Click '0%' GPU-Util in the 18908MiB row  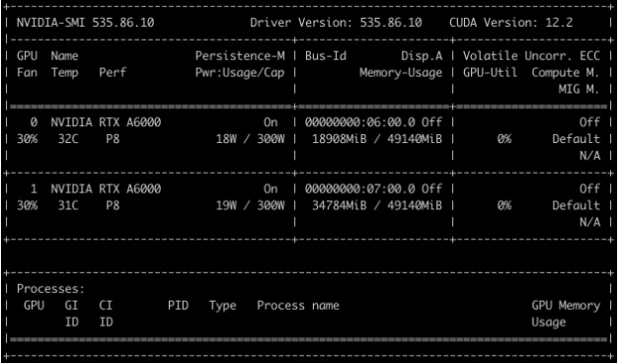click(x=504, y=139)
